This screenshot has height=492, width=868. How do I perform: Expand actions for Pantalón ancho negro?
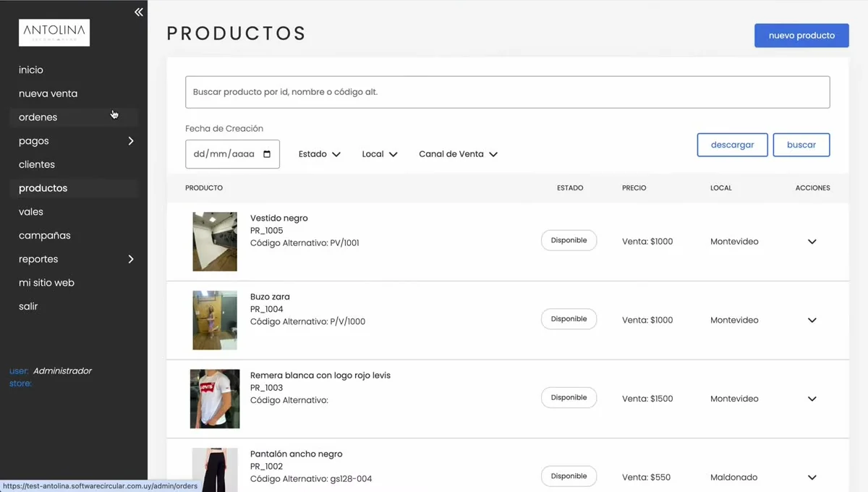pos(812,478)
